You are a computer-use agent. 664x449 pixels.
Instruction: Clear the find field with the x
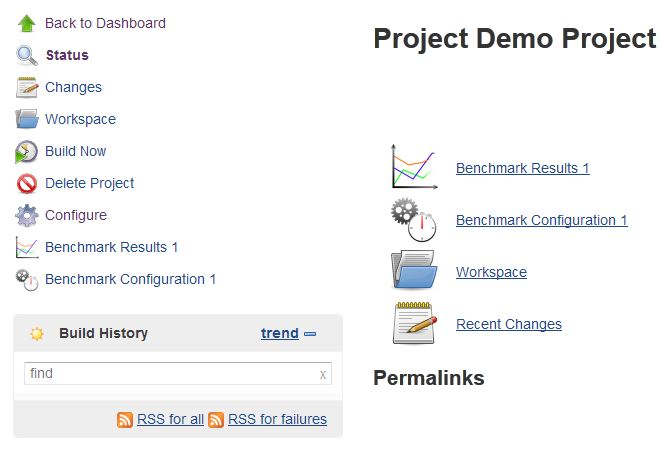pos(323,374)
